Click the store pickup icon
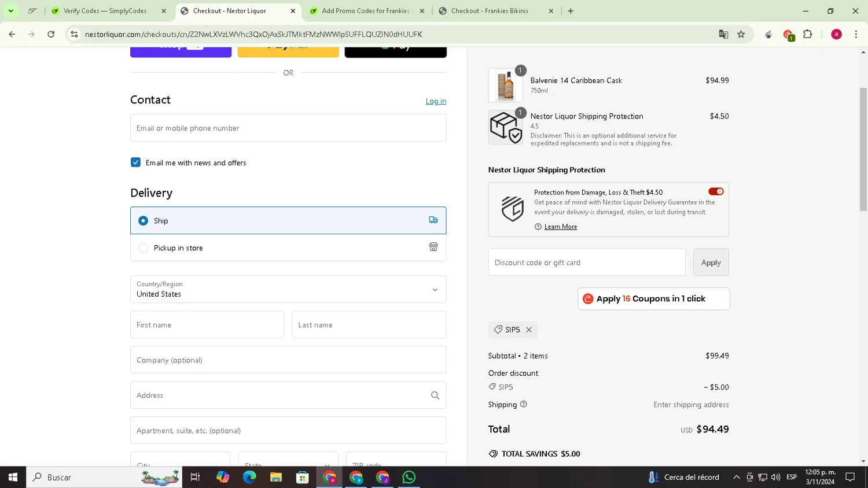Image resolution: width=868 pixels, height=488 pixels. point(433,247)
